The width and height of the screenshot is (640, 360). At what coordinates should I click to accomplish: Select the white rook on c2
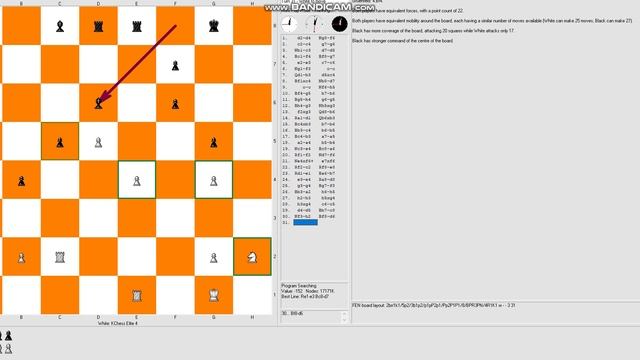point(60,257)
